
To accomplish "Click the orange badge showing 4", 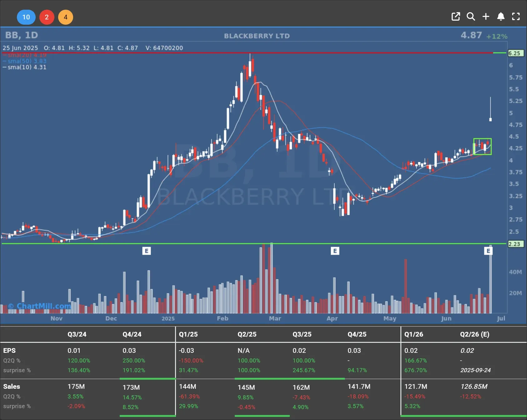I will (x=65, y=17).
